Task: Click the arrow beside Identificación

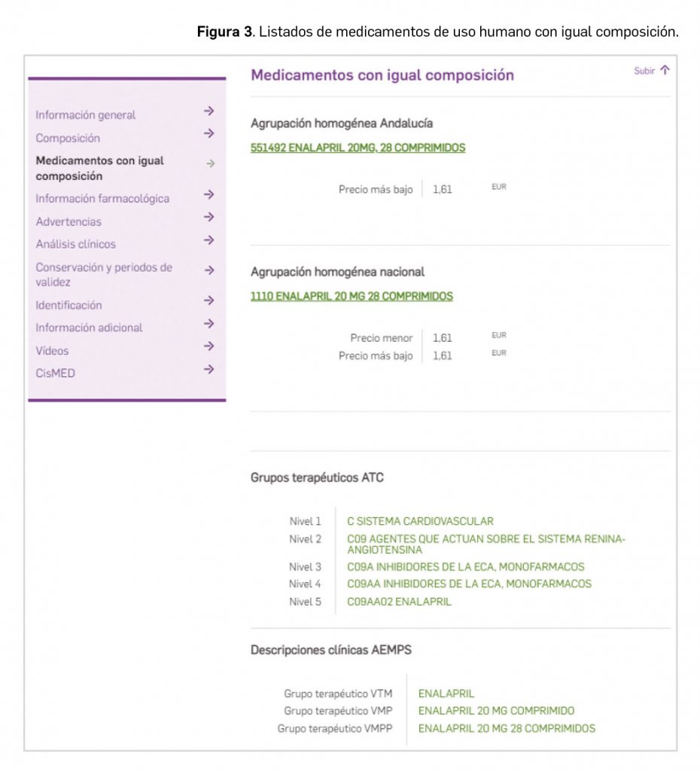Action: 209,301
